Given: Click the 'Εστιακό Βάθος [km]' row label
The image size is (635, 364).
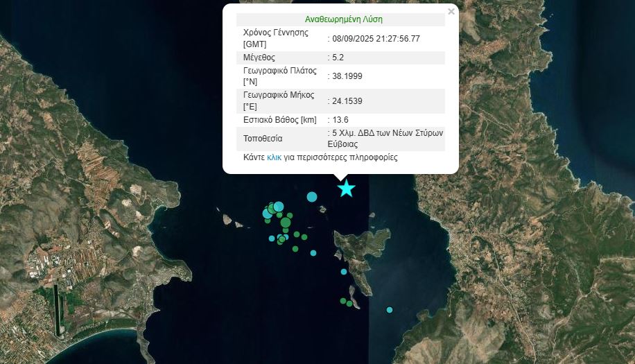Looking at the screenshot, I should click(x=279, y=119).
